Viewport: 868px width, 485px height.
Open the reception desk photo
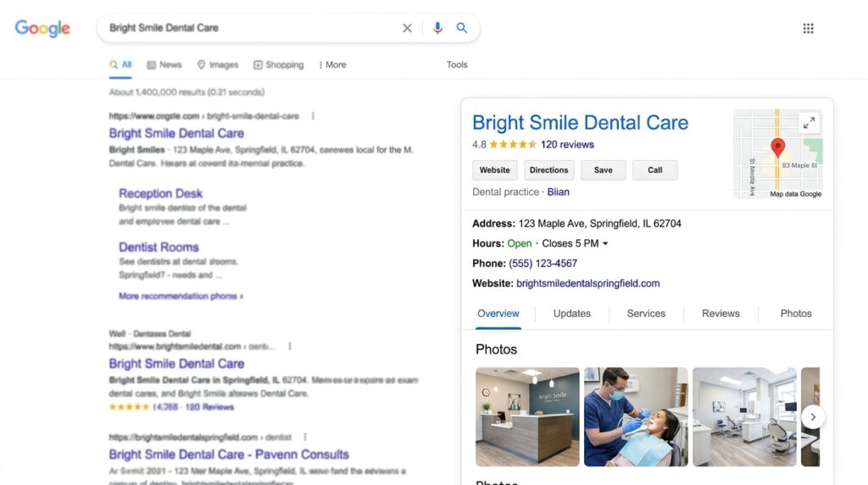(x=527, y=417)
